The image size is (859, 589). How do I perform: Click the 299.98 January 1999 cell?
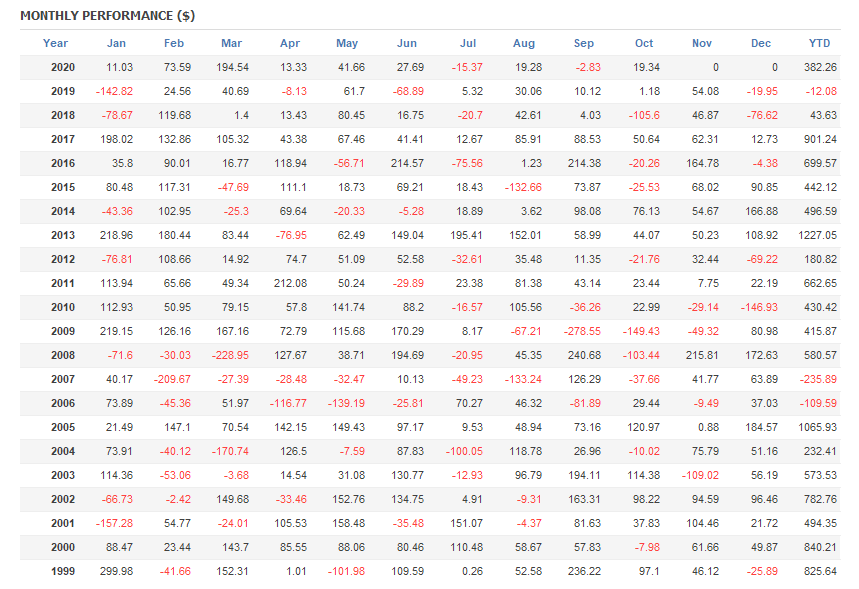[x=117, y=571]
